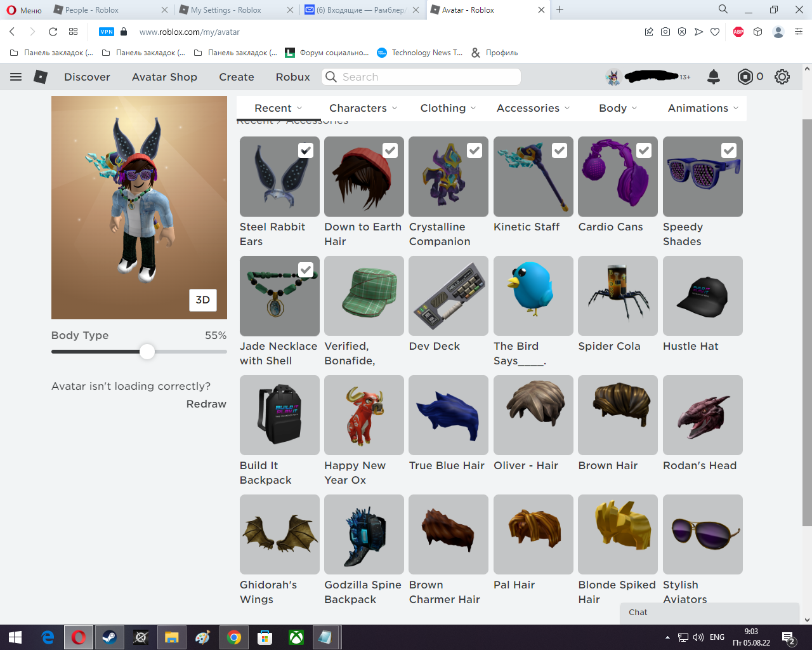812x650 pixels.
Task: Expand the Recent dropdown
Action: [278, 108]
